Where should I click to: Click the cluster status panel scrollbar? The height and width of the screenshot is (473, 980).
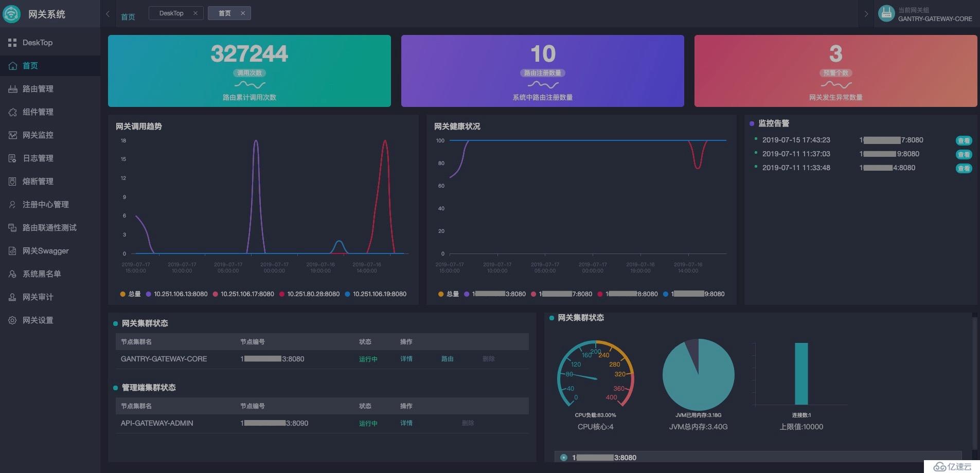(974, 383)
